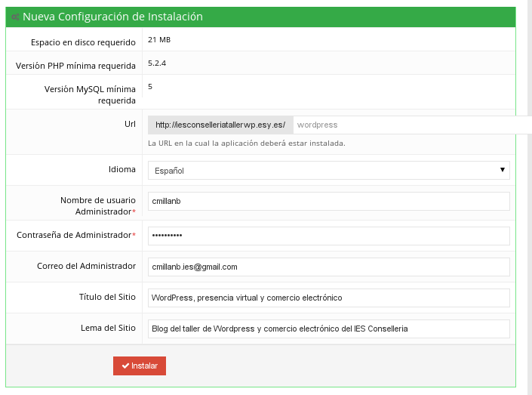
Task: Click the gears icon in the green header
Action: tap(15, 17)
